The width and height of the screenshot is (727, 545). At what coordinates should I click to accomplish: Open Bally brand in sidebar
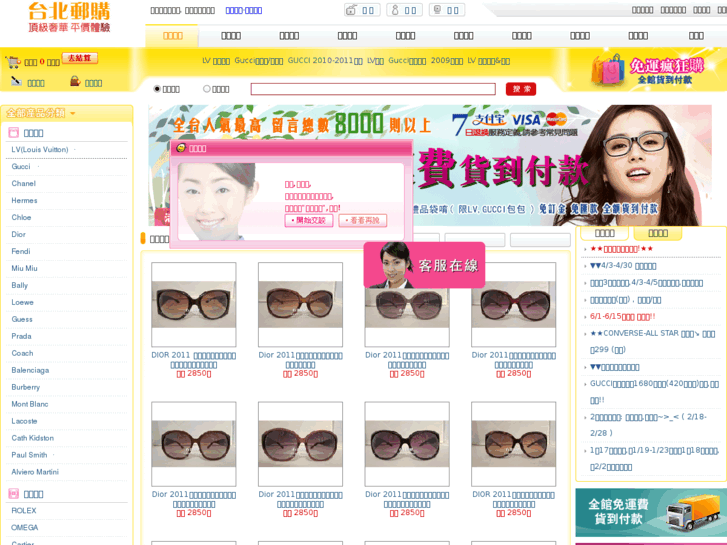[x=19, y=285]
